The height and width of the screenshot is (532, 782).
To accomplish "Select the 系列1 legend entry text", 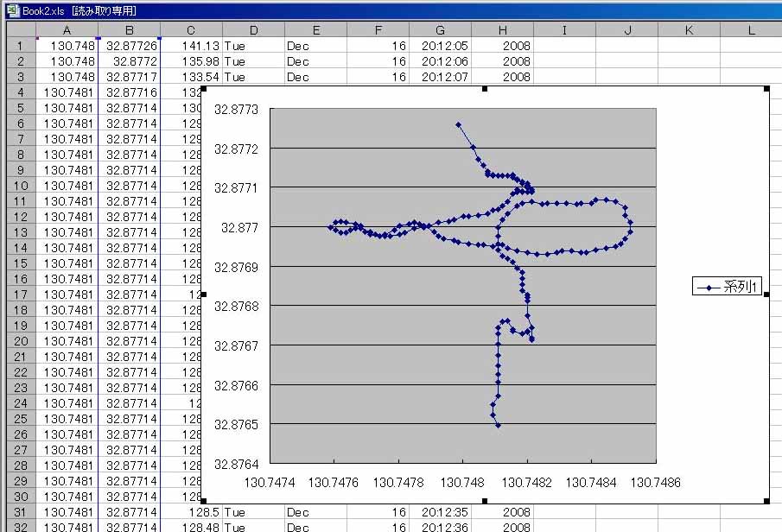I will point(741,288).
